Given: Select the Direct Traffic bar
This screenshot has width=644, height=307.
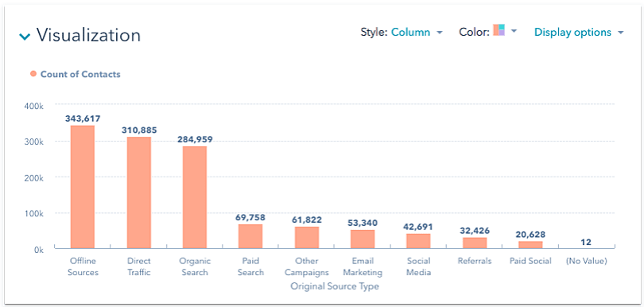Looking at the screenshot, I should [x=139, y=192].
